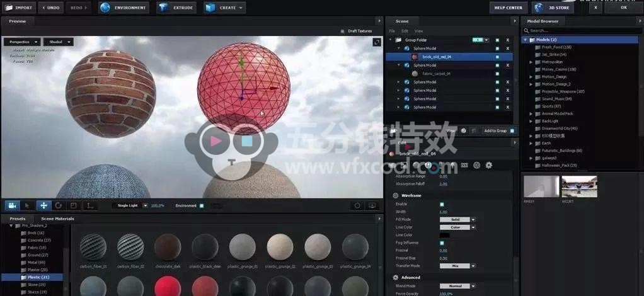Toggle the Fog Influence checkbox
This screenshot has width=644, height=296.
(442, 242)
